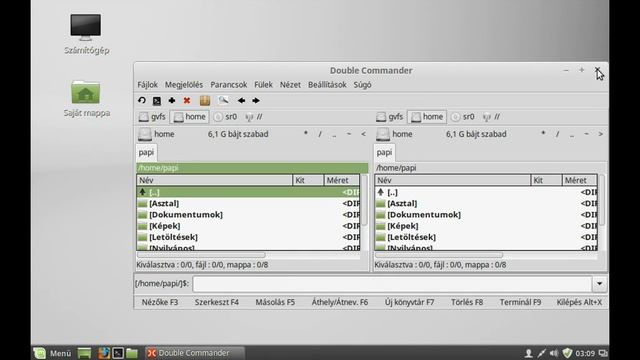Image resolution: width=640 pixels, height=360 pixels.
Task: Click the left panel /home/papi path bar
Action: 252,168
